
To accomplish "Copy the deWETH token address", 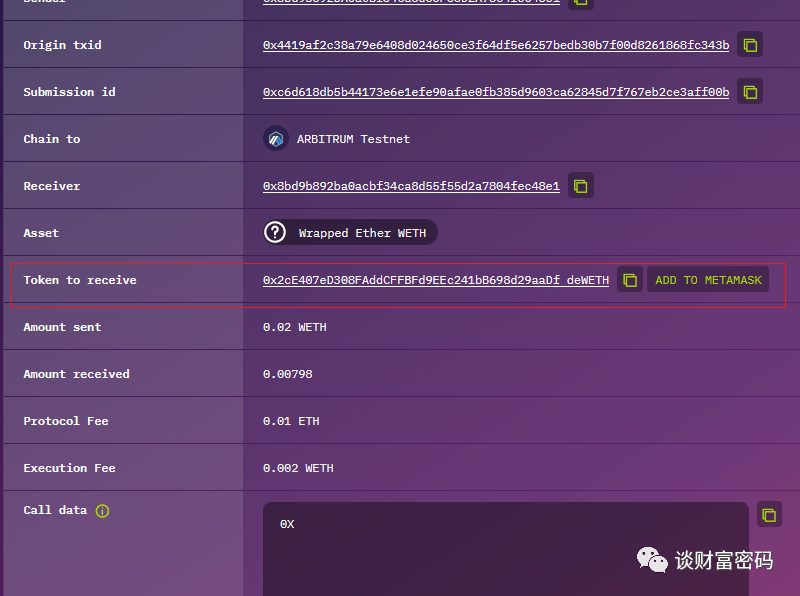I will pos(629,280).
